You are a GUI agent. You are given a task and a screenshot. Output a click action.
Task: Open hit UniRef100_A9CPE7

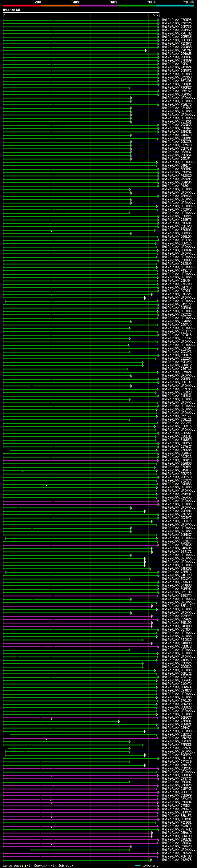coord(177,88)
